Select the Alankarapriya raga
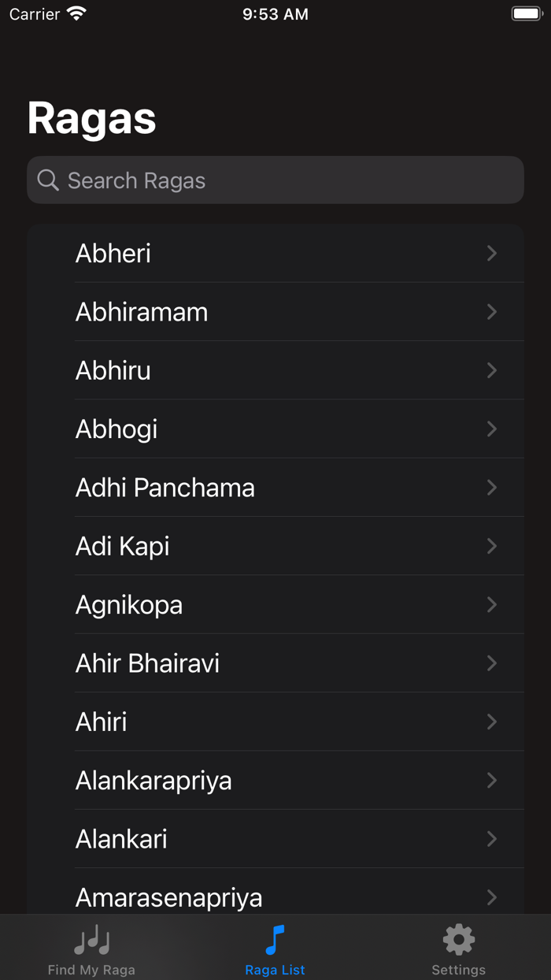Viewport: 551px width, 980px height. [x=275, y=780]
